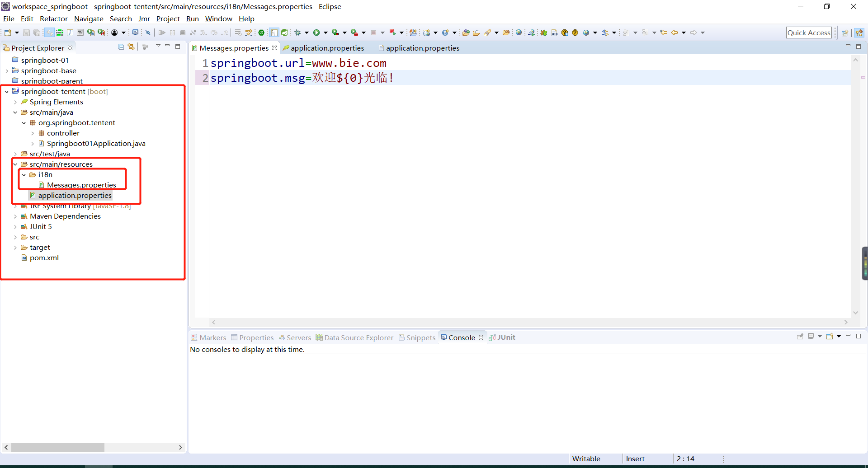Expand the Maven Dependencies node
868x468 pixels.
15,216
